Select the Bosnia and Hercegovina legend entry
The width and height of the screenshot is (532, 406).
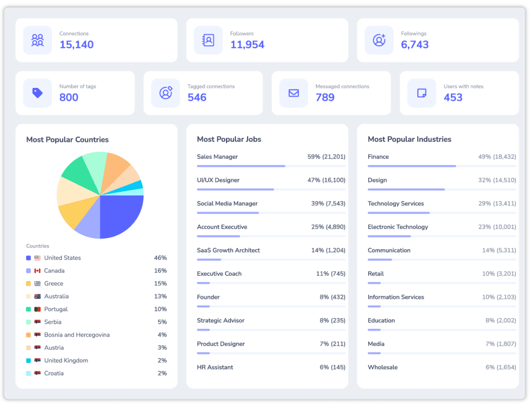click(x=96, y=335)
